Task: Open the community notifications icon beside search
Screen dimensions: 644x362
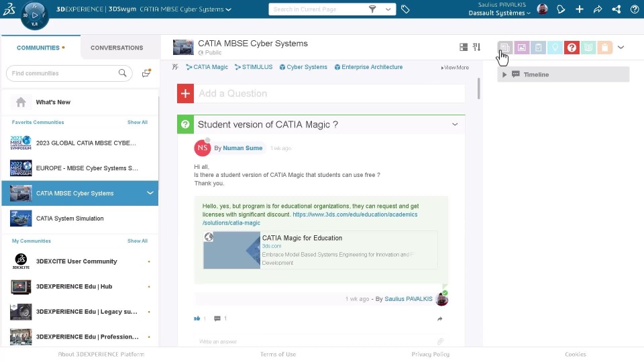Action: (x=146, y=73)
